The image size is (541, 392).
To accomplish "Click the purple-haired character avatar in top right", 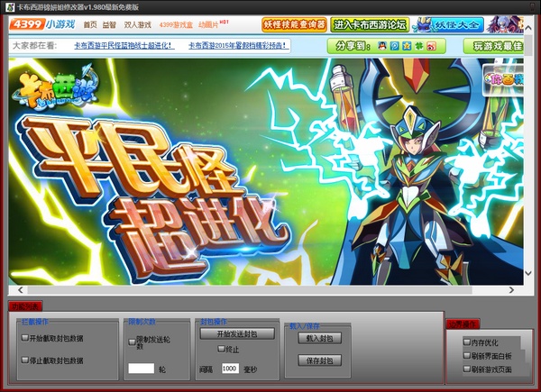I will [504, 24].
